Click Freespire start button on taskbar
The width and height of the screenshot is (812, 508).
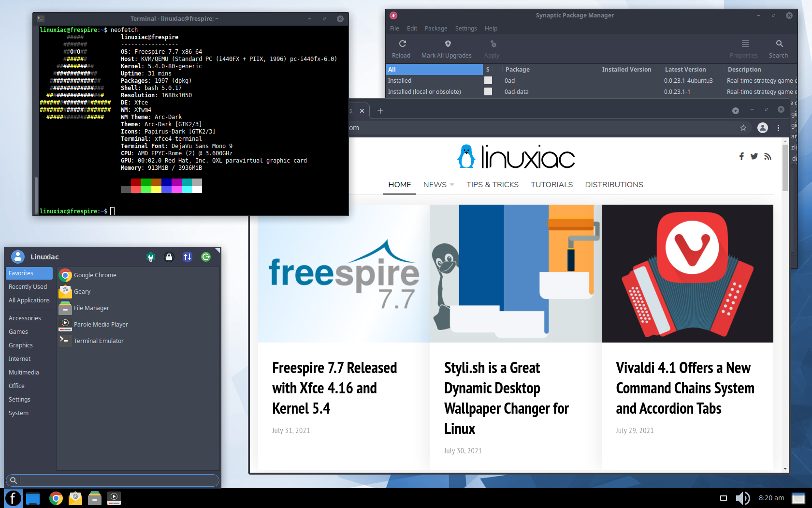coord(13,498)
